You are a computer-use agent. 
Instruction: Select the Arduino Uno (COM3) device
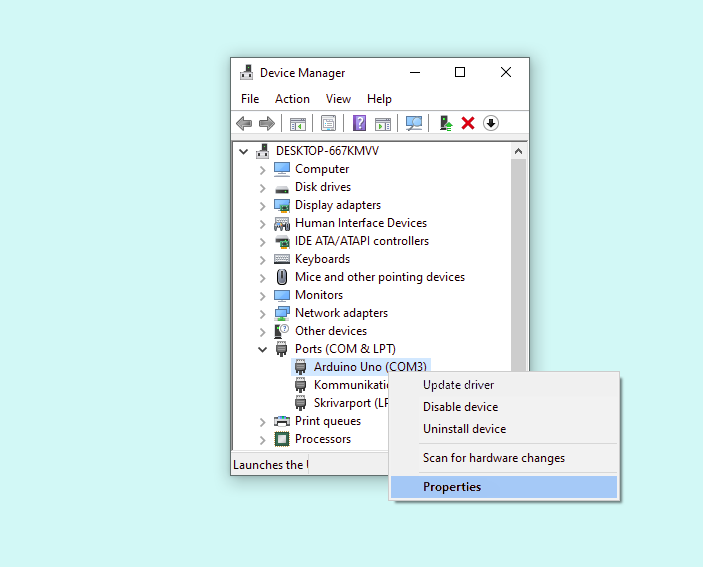click(x=370, y=367)
